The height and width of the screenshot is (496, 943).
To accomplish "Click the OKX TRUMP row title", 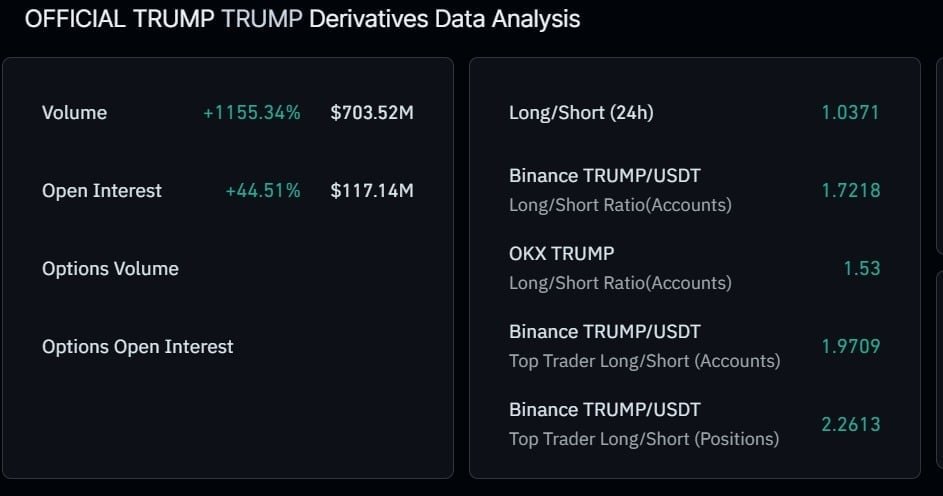I will (x=561, y=254).
